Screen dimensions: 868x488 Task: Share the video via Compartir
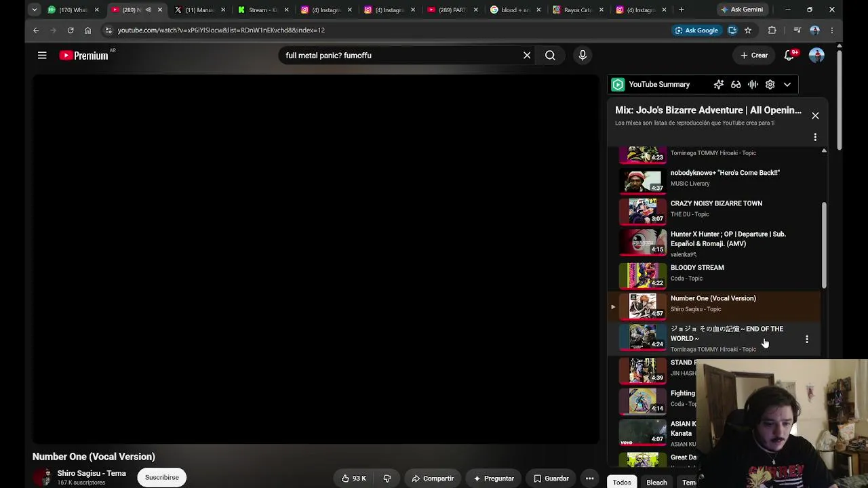pos(433,479)
